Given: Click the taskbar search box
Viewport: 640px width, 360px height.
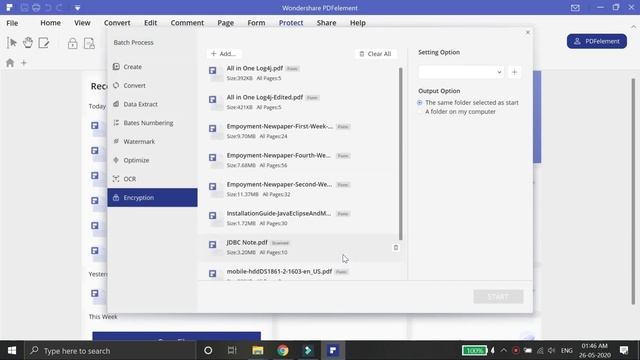Looking at the screenshot, I should (x=110, y=351).
